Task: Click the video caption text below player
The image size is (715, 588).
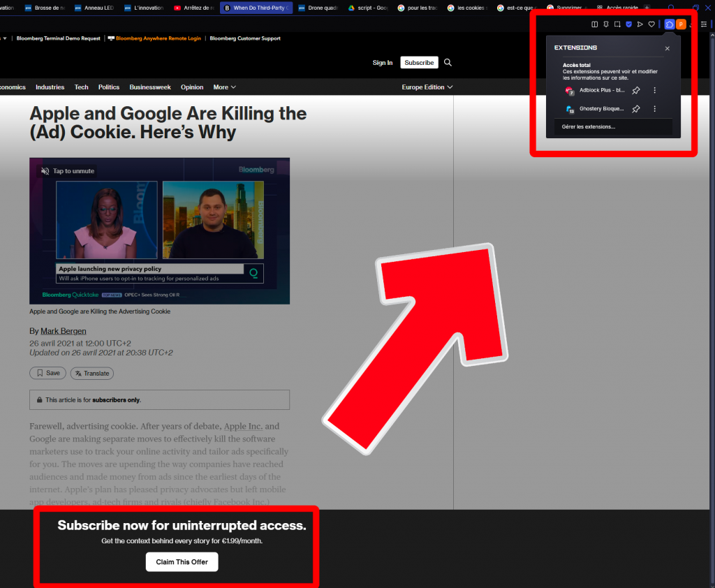Action: (x=100, y=311)
